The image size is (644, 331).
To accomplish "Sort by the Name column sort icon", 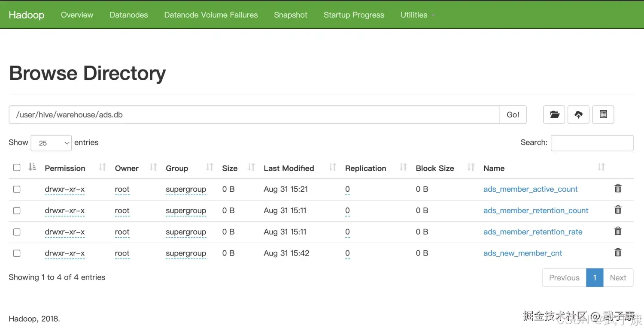I will pos(601,167).
